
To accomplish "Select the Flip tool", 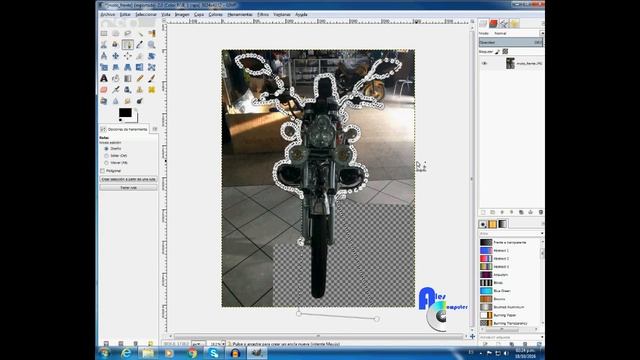I will point(140,67).
